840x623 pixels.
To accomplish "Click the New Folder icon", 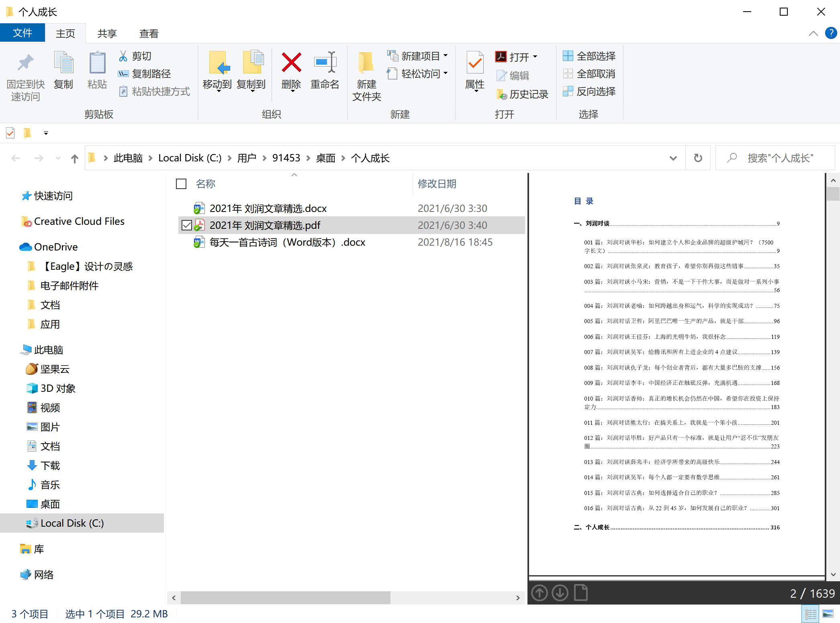I will point(366,63).
